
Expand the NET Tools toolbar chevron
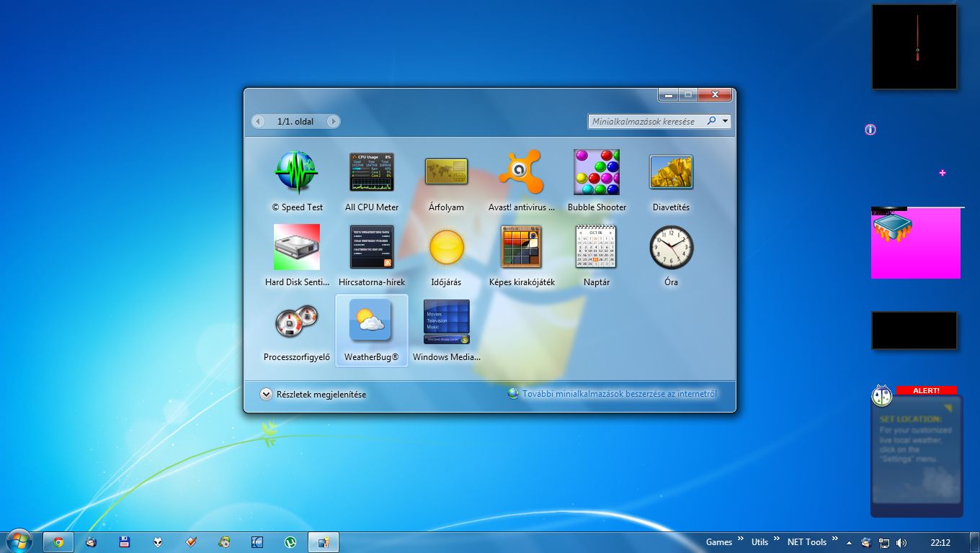834,539
